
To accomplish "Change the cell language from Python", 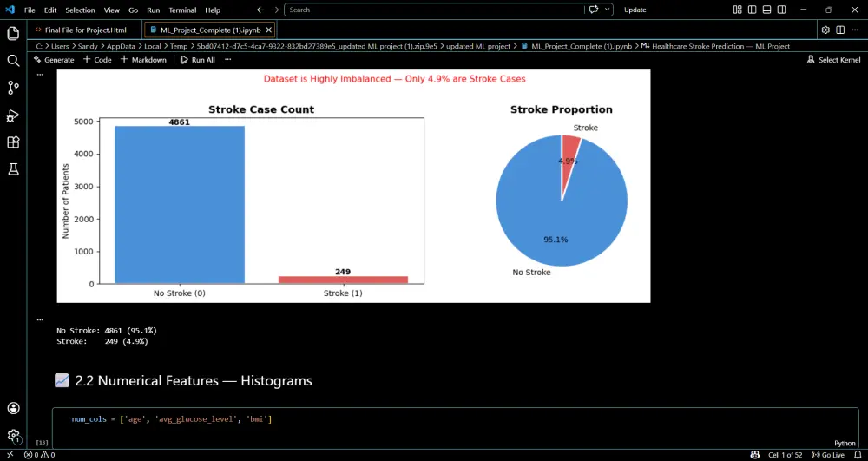I will [x=845, y=444].
